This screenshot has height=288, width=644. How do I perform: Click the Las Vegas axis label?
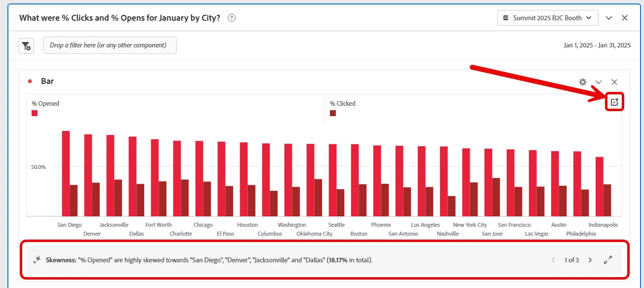[x=536, y=234]
